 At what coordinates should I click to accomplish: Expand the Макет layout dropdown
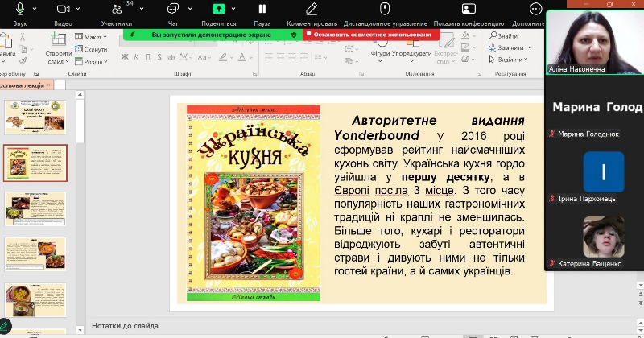[93, 37]
